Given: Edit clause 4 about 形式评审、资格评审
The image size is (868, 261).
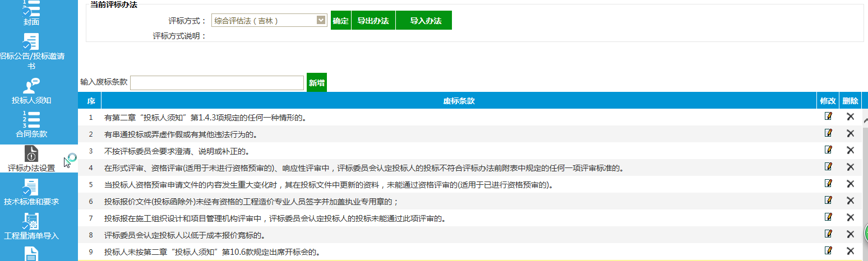Looking at the screenshot, I should click(828, 167).
